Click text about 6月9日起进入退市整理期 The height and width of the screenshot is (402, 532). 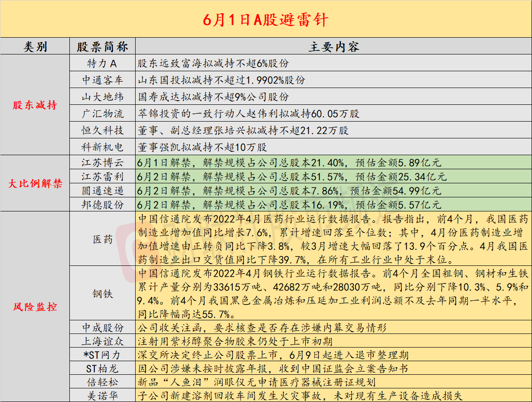pos(273,355)
